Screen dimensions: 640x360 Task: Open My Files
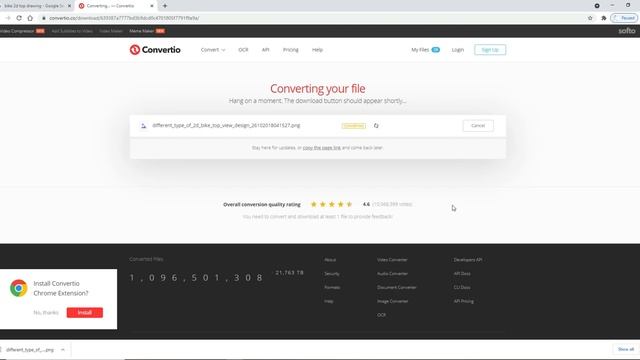click(425, 50)
